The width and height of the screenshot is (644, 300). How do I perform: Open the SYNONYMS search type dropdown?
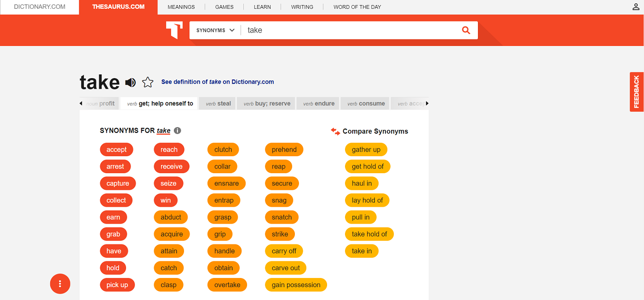(215, 29)
